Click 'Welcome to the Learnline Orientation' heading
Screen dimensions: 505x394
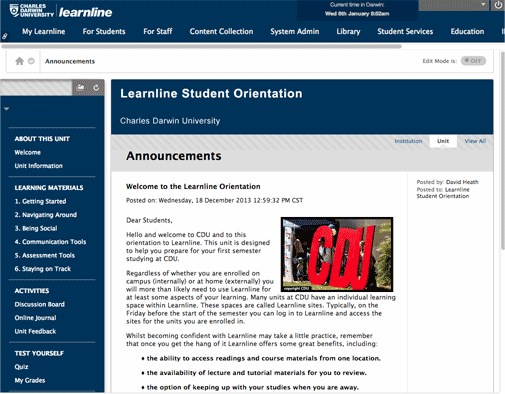click(x=193, y=187)
